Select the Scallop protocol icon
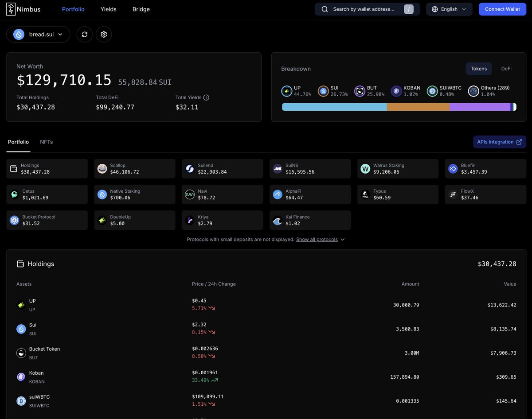Screen dimensions: 532x419 click(102, 168)
